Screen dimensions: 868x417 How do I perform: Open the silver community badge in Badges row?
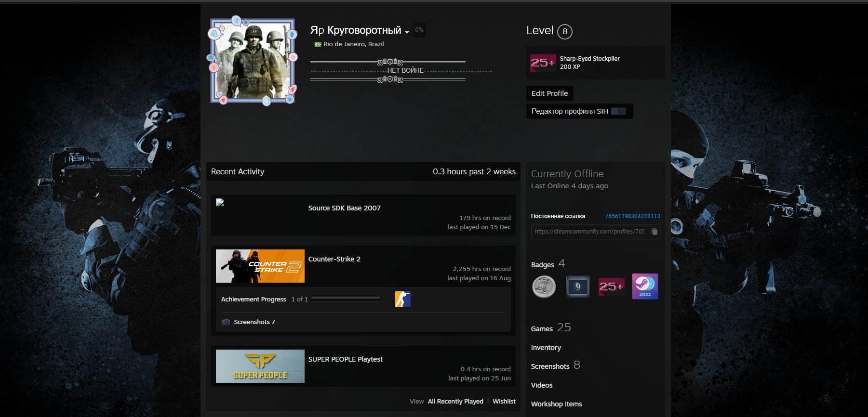(544, 287)
